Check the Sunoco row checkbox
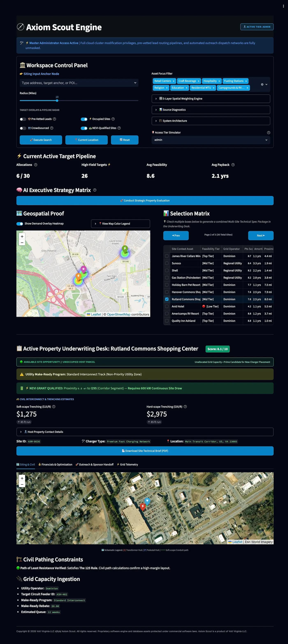The height and width of the screenshot is (644, 288). pyautogui.click(x=167, y=263)
